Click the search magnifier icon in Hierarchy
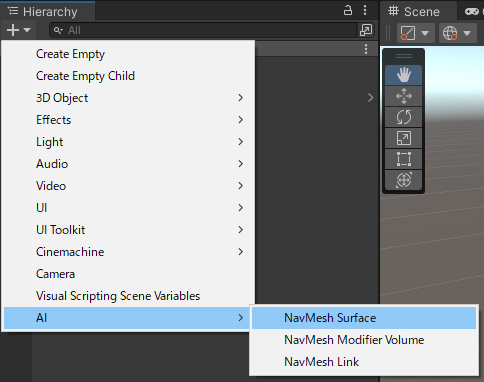Screen dimensions: 484x382 58,30
